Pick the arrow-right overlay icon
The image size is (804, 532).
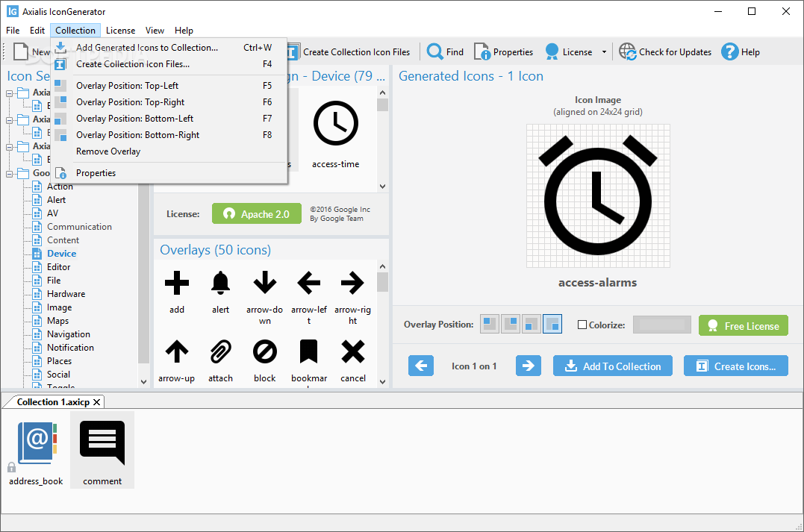click(x=353, y=283)
